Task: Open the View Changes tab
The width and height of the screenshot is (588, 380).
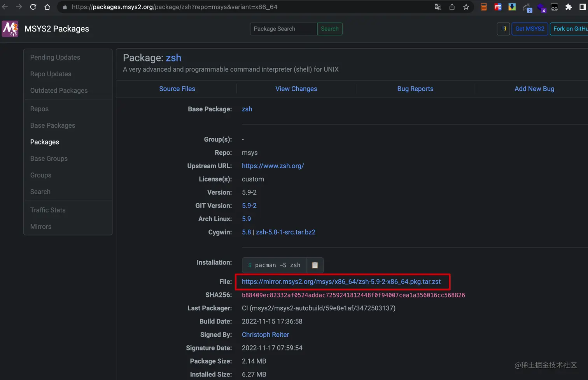Action: pyautogui.click(x=296, y=89)
